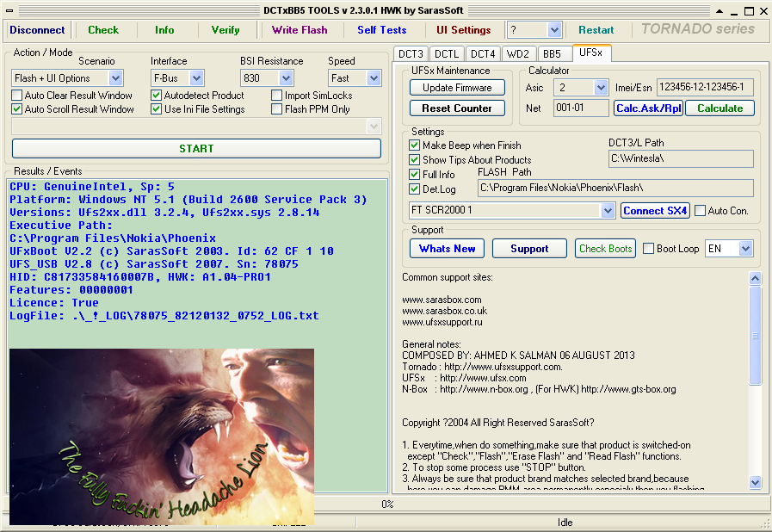Image resolution: width=772 pixels, height=532 pixels.
Task: Open the DCT4 tab
Action: point(483,53)
